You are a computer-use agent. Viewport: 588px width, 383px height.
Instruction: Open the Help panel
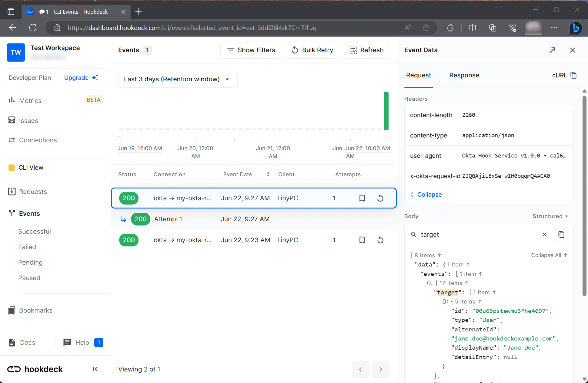click(x=82, y=342)
